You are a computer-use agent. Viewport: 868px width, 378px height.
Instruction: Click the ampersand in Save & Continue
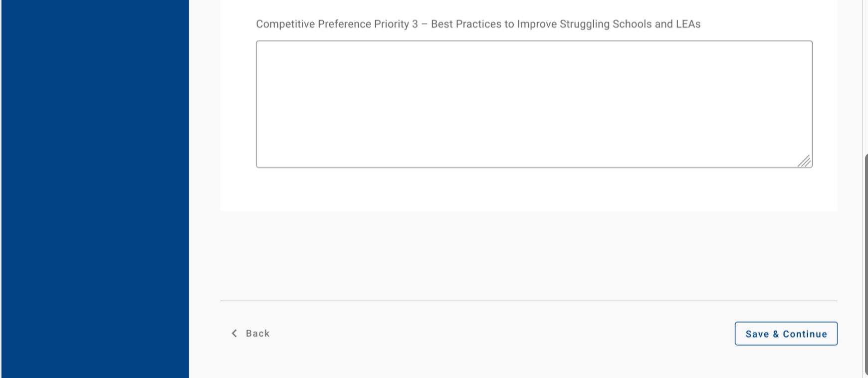[776, 334]
